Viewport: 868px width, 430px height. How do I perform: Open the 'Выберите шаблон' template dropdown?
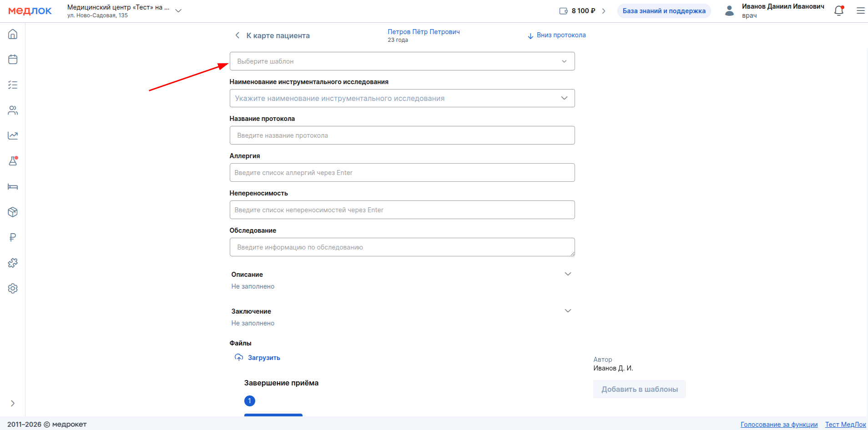point(402,61)
